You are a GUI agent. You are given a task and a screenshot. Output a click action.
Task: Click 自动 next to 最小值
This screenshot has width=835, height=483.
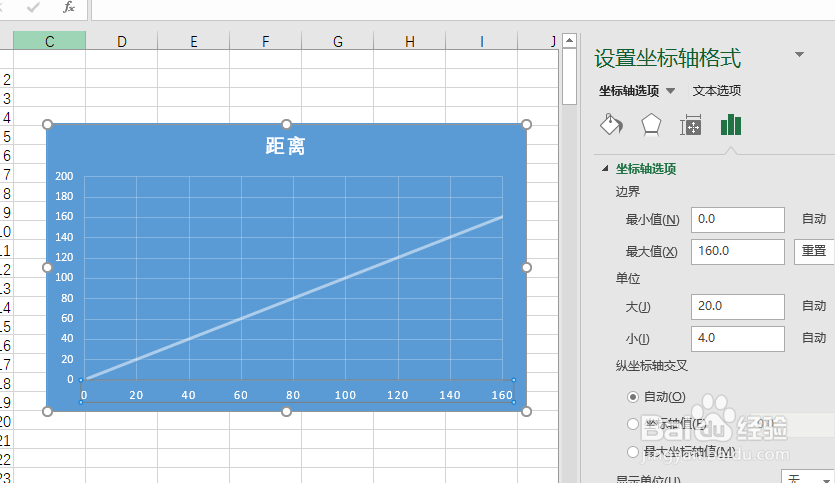point(814,219)
